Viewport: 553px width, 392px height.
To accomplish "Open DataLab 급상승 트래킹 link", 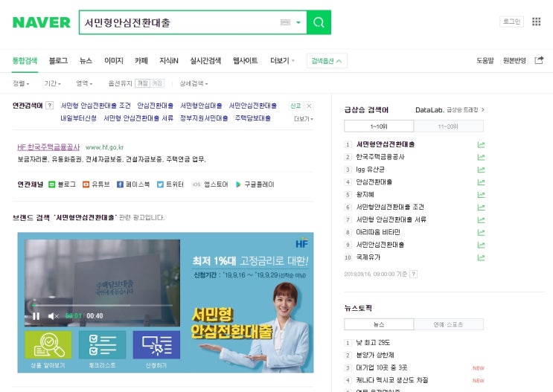I will coord(450,109).
